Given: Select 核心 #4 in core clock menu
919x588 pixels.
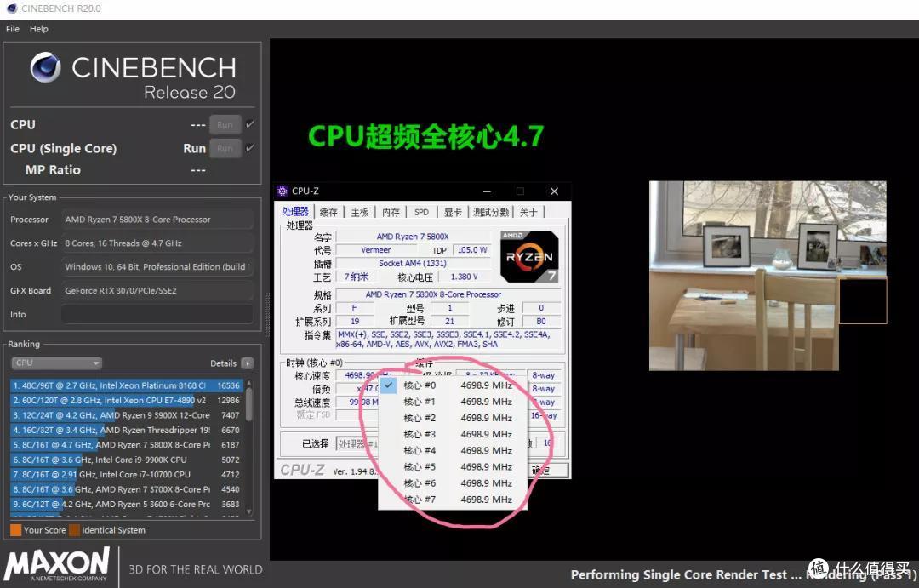Looking at the screenshot, I should 453,451.
